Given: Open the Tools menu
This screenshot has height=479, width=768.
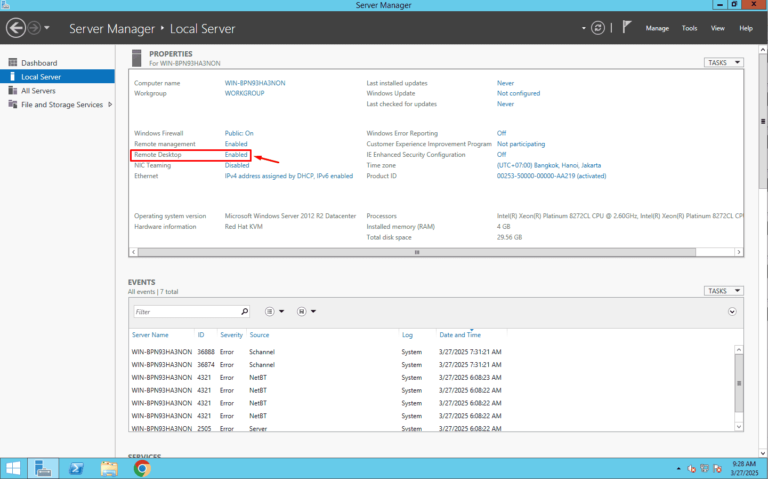Looking at the screenshot, I should (x=689, y=28).
